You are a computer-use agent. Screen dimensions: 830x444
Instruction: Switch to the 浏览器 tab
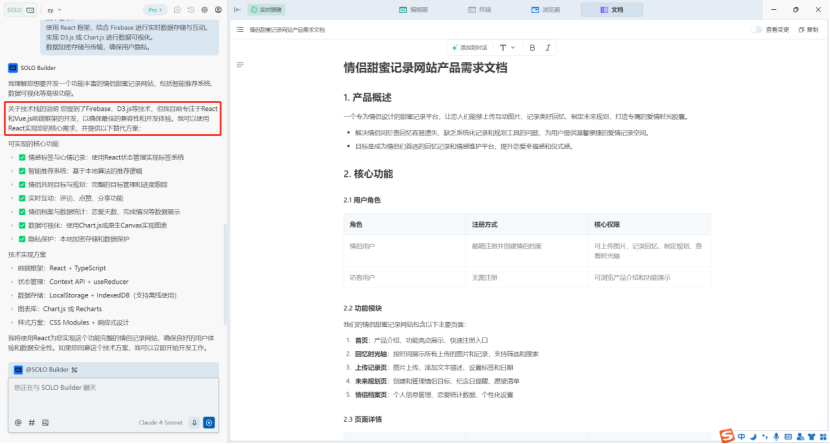click(x=545, y=10)
